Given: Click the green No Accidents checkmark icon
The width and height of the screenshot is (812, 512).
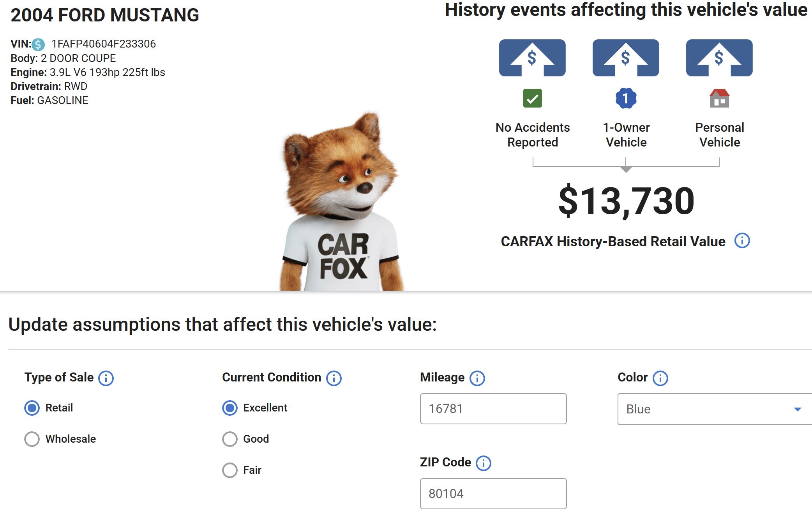Looking at the screenshot, I should coord(532,98).
